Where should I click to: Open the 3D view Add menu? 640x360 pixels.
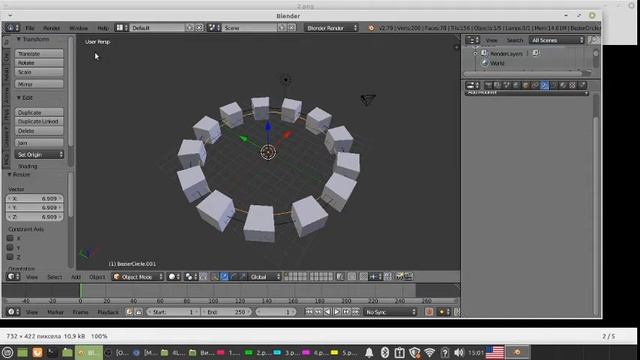tap(76, 277)
